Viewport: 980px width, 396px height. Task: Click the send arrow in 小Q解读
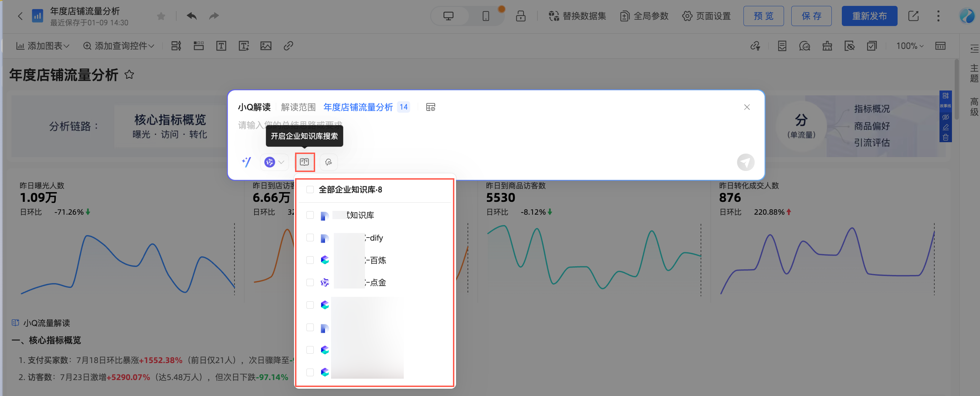click(x=745, y=163)
